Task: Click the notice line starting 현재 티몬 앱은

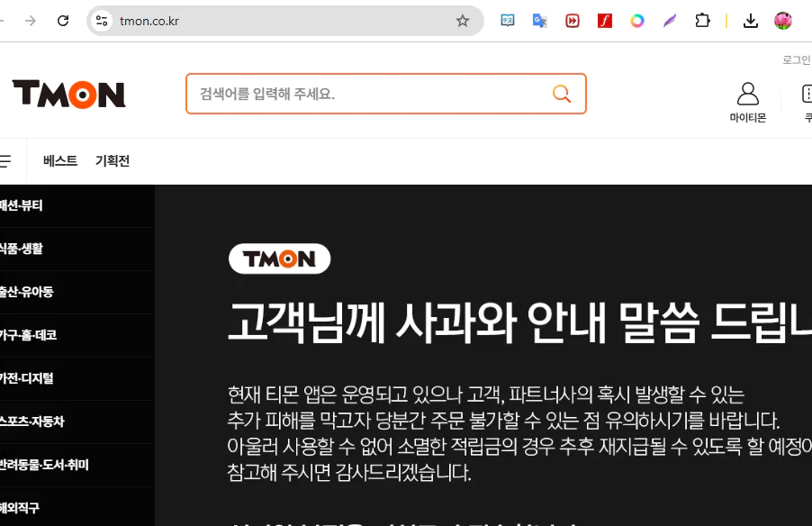Action: 486,394
